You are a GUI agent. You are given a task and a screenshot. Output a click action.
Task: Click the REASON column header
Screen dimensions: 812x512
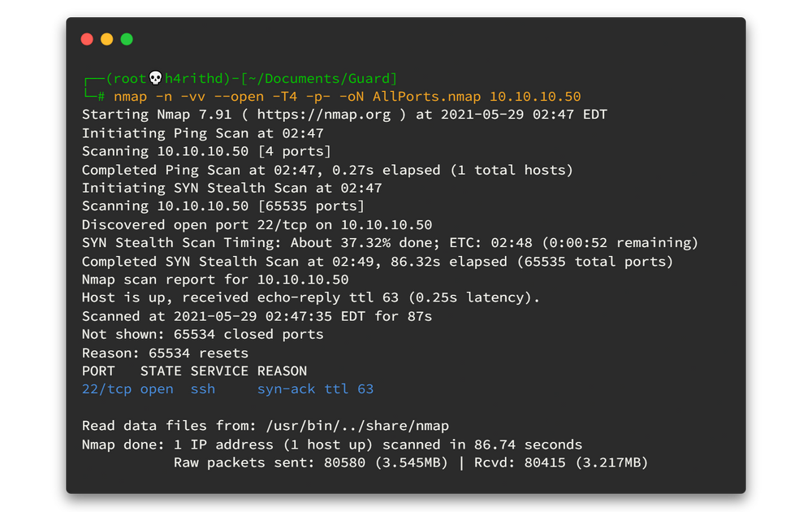click(282, 371)
